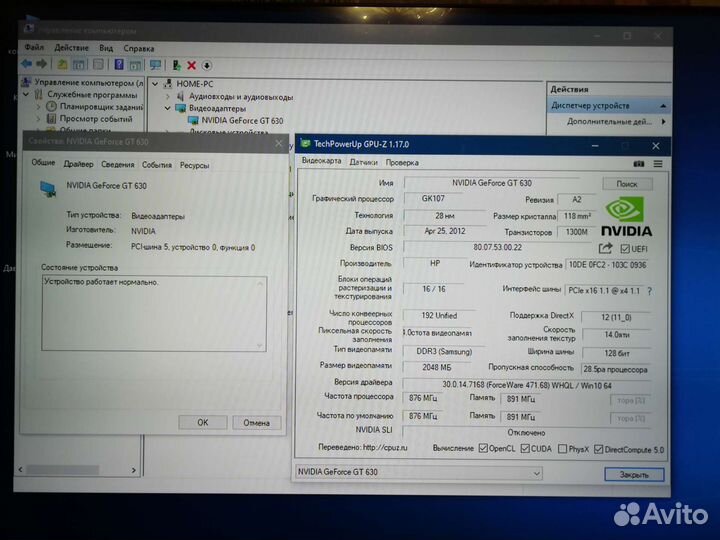
Task: Click the Закрыть button in GPU-Z
Action: pyautogui.click(x=634, y=475)
